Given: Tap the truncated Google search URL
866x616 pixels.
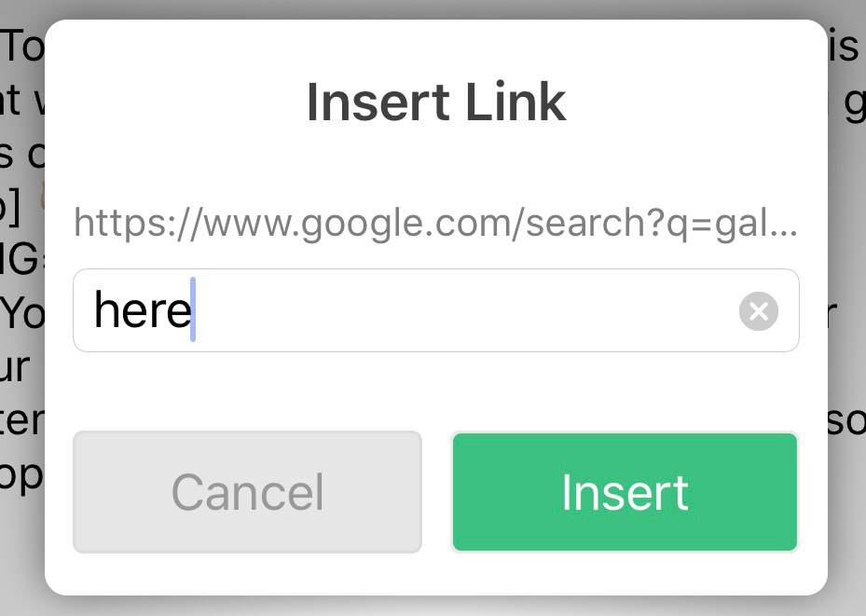Looking at the screenshot, I should pos(435,224).
